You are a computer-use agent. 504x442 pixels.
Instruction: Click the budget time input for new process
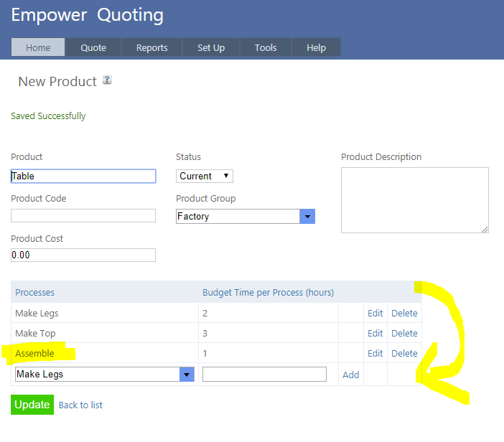tap(264, 374)
